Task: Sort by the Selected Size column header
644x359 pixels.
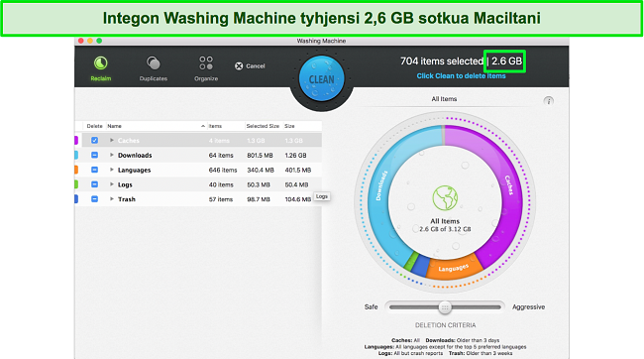Action: (x=263, y=126)
